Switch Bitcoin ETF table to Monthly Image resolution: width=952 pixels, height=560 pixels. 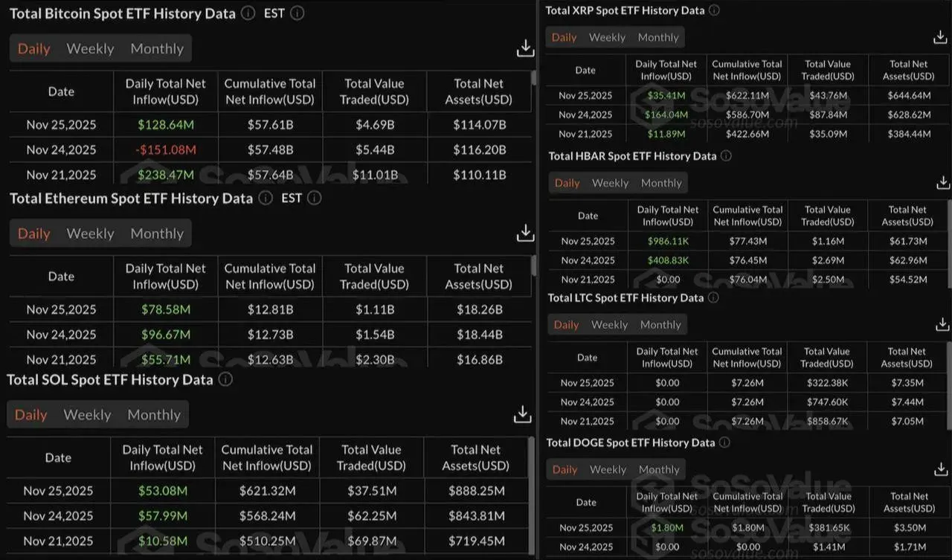(x=157, y=48)
